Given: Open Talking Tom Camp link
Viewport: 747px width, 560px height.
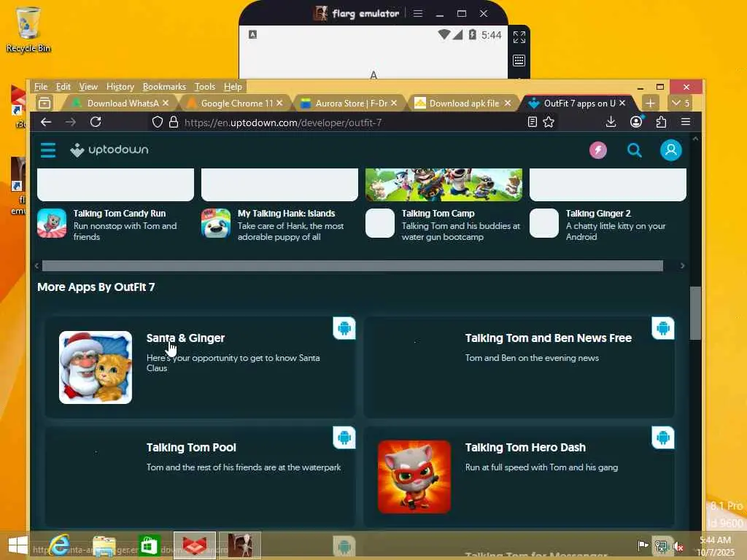Looking at the screenshot, I should (x=438, y=214).
